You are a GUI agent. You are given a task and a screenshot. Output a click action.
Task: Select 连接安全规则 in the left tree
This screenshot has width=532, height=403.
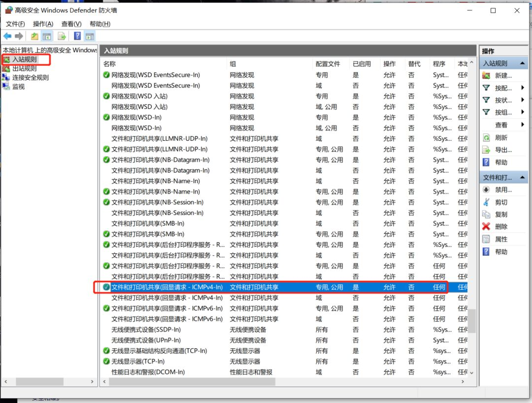click(x=31, y=78)
